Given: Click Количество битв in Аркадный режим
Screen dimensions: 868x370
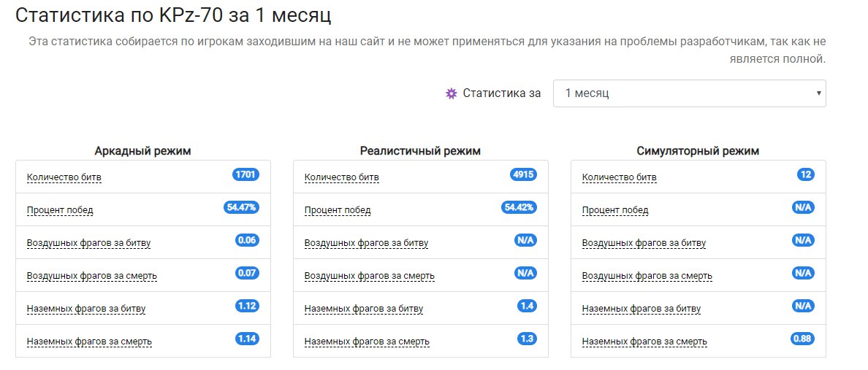Looking at the screenshot, I should [64, 177].
